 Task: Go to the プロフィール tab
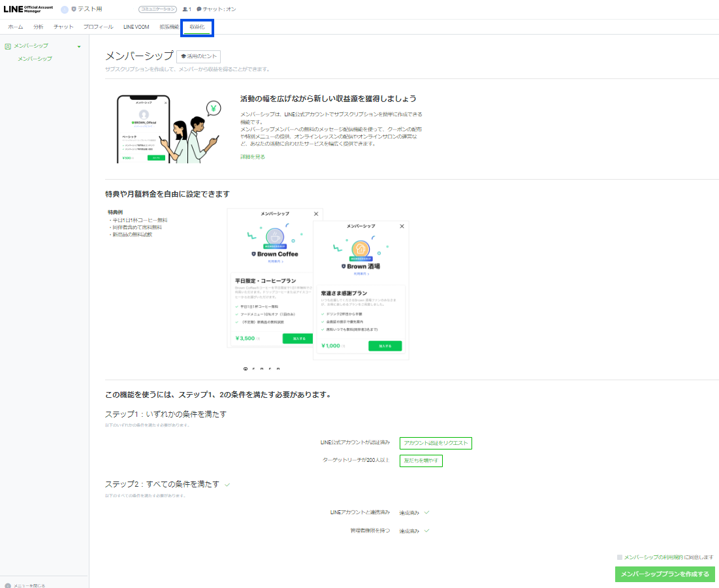click(98, 27)
